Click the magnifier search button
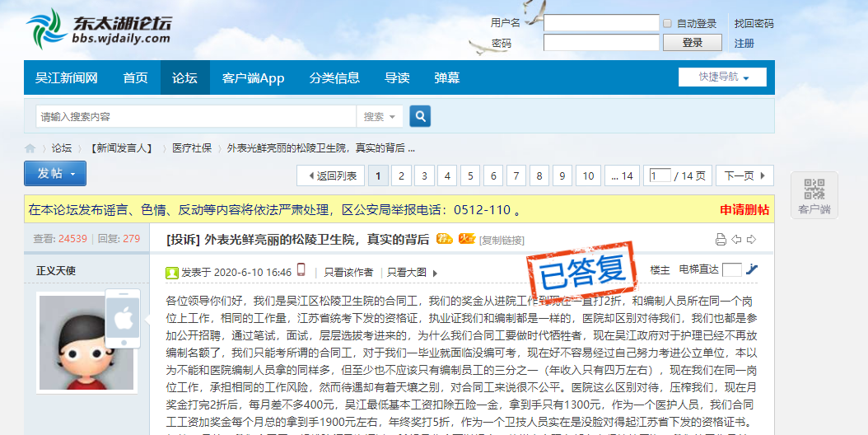Image resolution: width=868 pixels, height=435 pixels. [x=420, y=117]
